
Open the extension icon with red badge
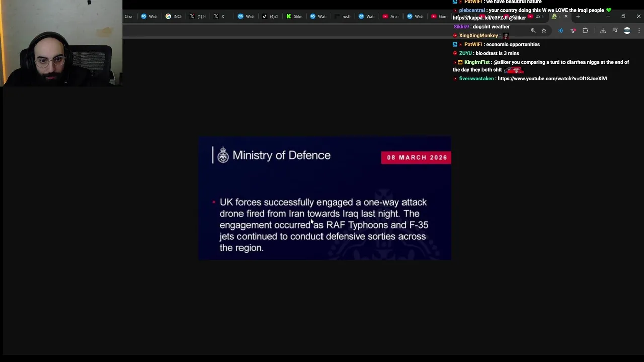573,31
